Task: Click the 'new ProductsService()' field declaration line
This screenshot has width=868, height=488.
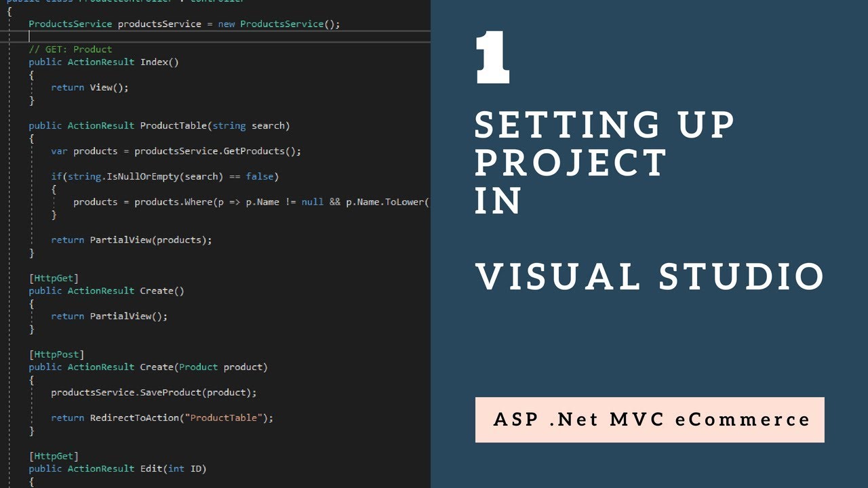Action: (x=184, y=24)
